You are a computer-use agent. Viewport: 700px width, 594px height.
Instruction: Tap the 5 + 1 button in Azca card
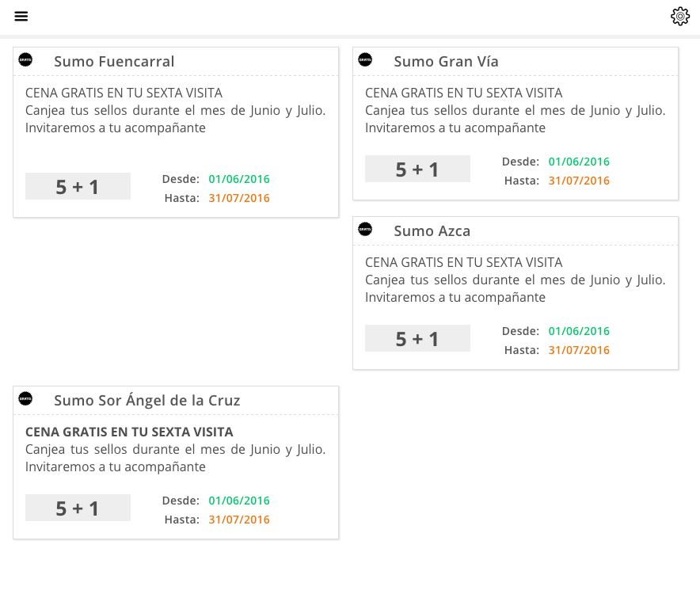tap(417, 339)
